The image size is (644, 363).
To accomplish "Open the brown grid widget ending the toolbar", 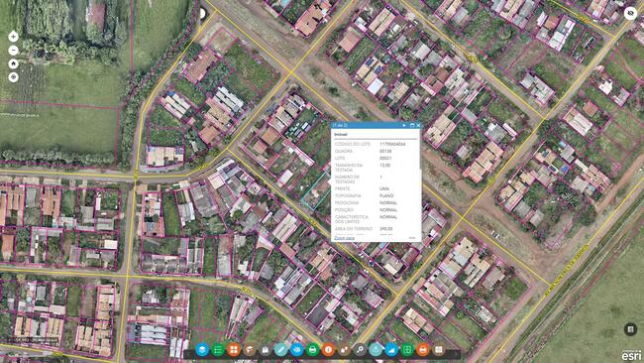I will coord(439,350).
